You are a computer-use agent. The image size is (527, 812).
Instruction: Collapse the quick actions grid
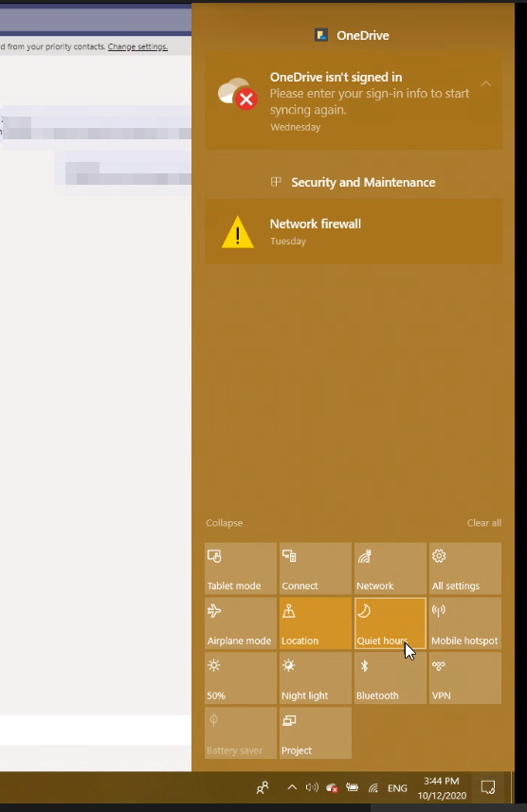coord(224,522)
